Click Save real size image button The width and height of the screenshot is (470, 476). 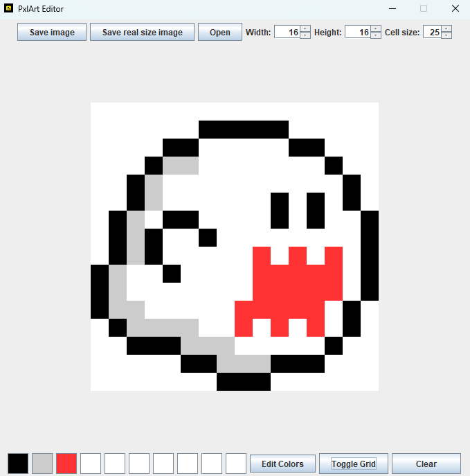click(x=142, y=32)
